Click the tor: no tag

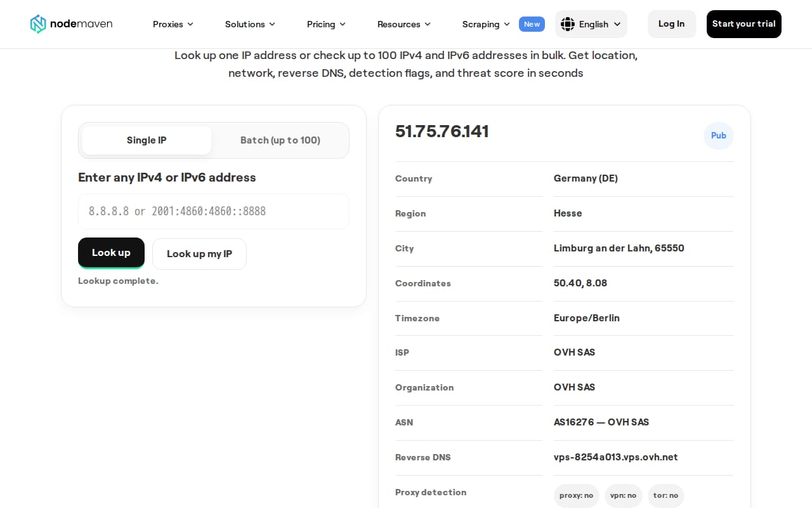[x=665, y=495]
